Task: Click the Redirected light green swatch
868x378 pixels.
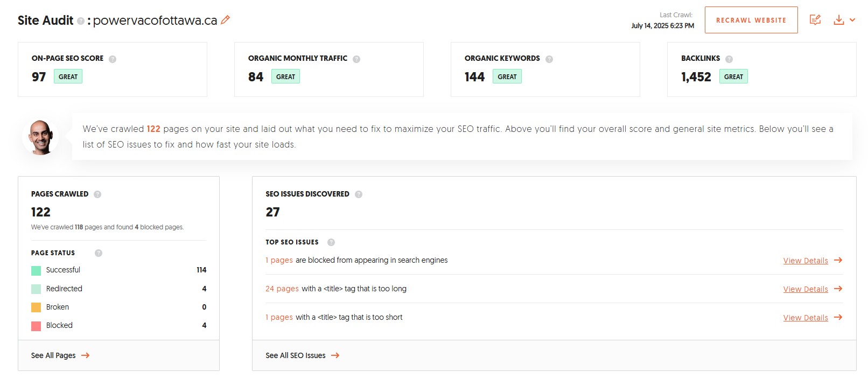Action: 36,289
